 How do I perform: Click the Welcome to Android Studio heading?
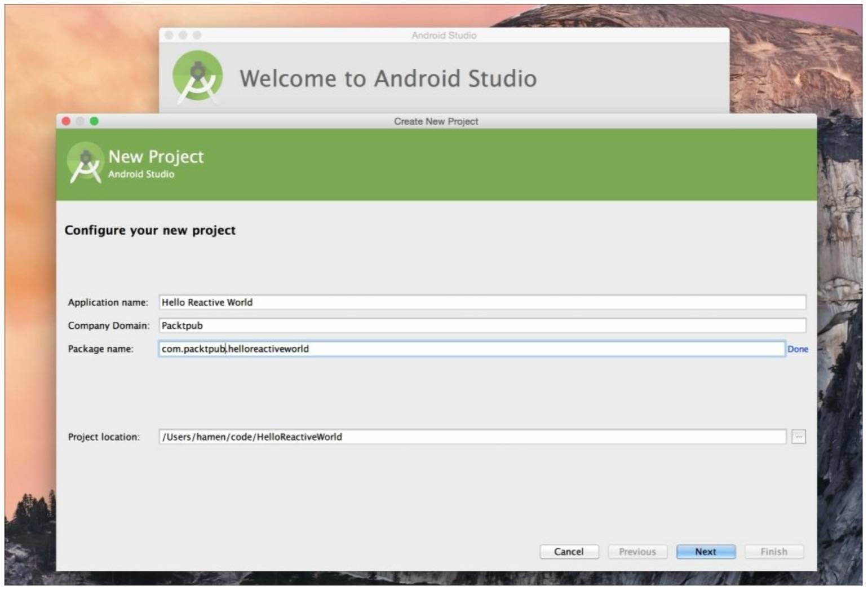click(388, 78)
